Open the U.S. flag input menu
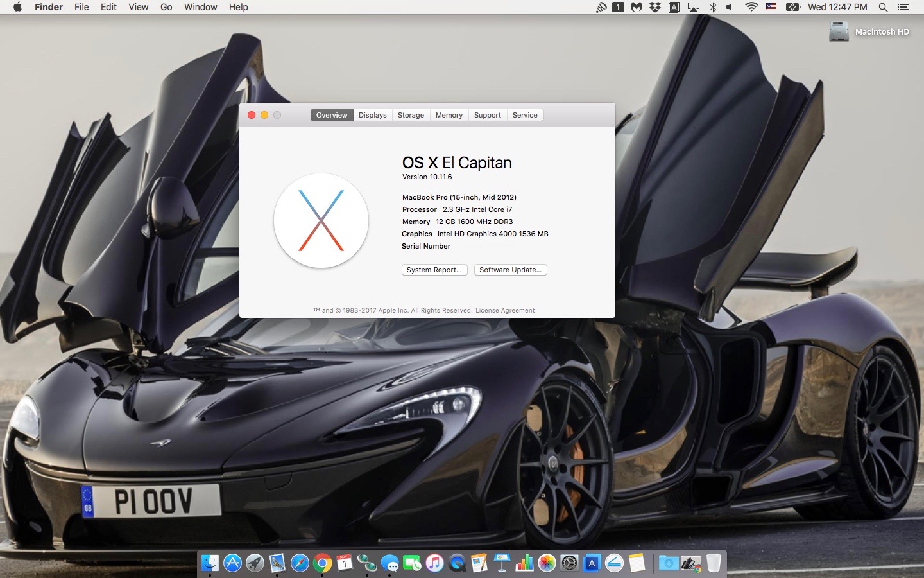Screen dimensions: 924x578 coord(772,7)
